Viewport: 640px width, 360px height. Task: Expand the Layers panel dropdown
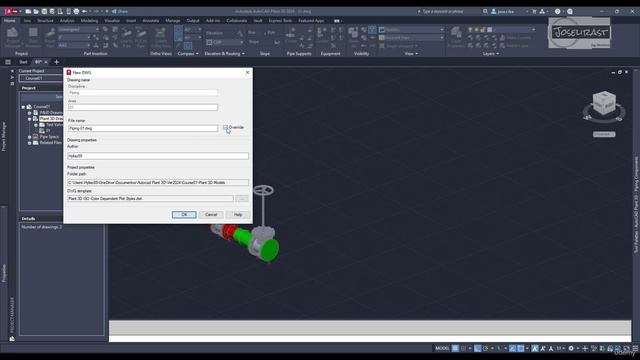point(491,53)
